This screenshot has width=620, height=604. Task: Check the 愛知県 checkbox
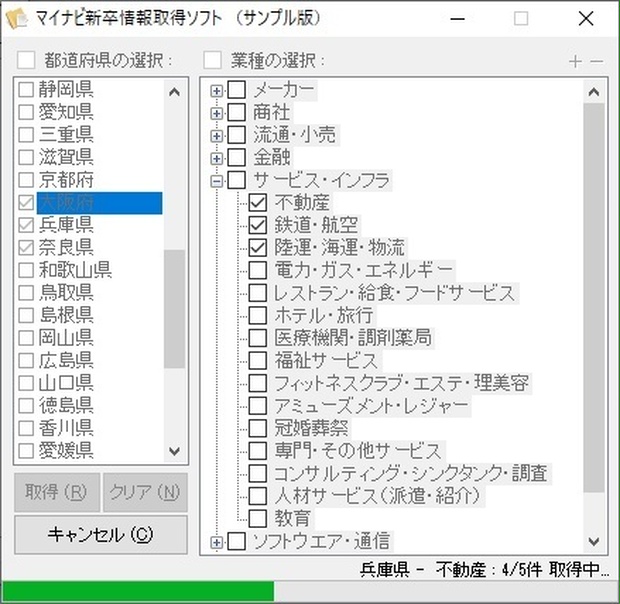click(26, 112)
